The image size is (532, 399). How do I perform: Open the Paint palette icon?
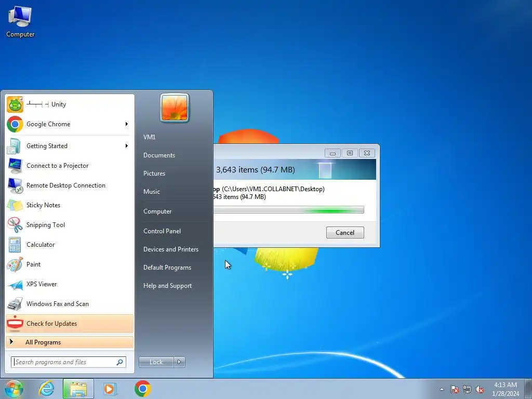click(15, 264)
